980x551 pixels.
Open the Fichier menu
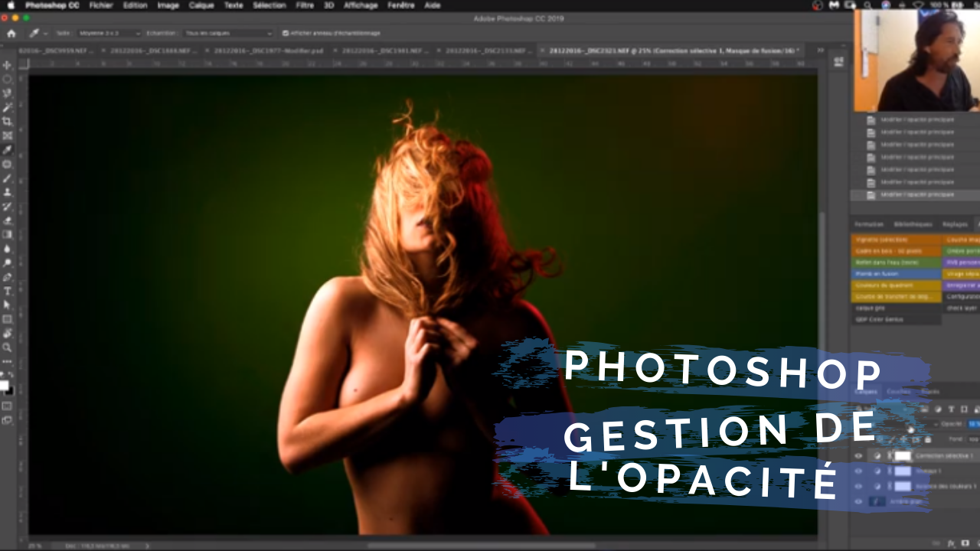click(x=100, y=5)
